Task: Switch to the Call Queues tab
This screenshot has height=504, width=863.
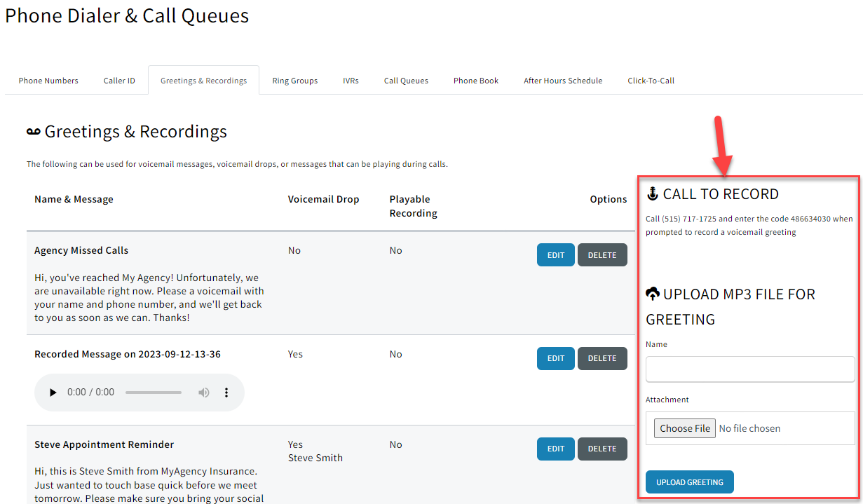Action: (406, 81)
